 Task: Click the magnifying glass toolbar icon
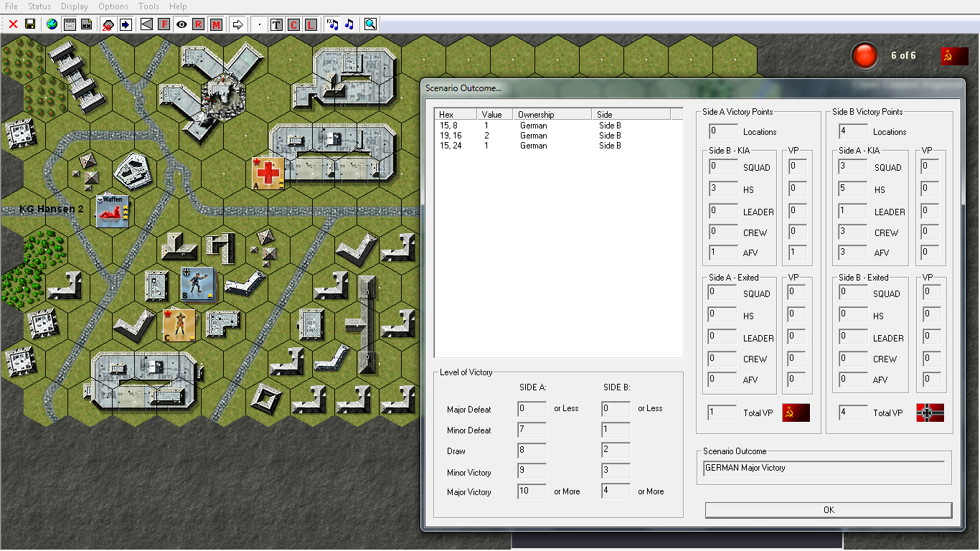tap(370, 24)
